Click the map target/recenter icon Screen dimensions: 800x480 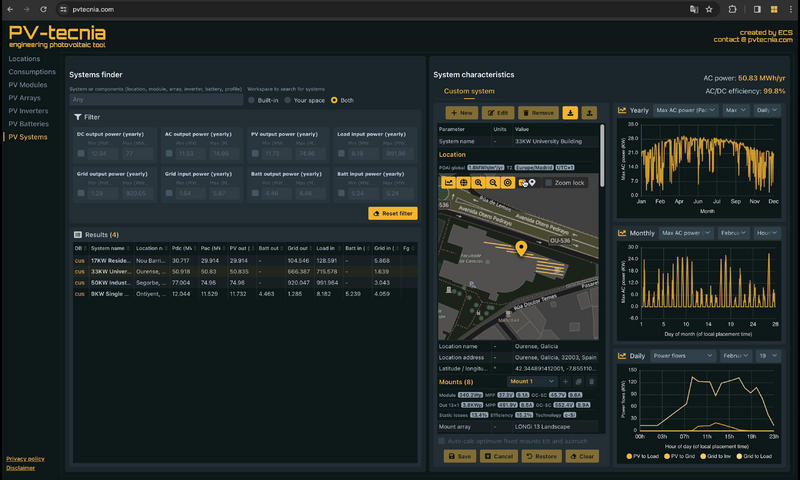[508, 183]
